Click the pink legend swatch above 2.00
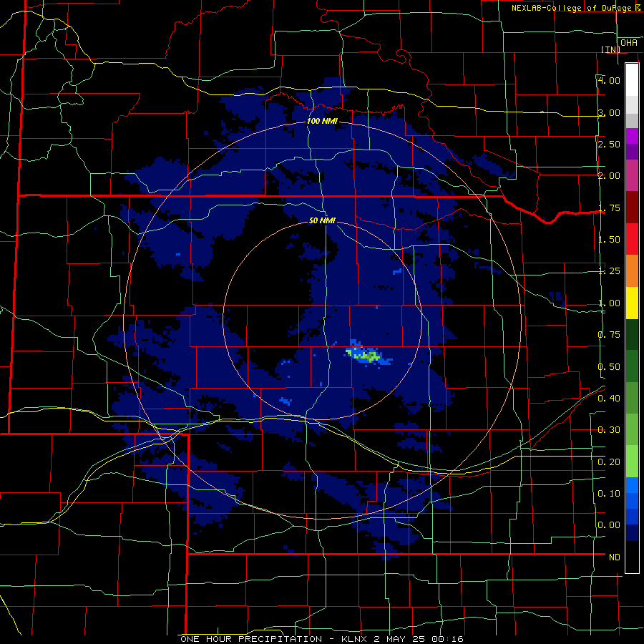The height and width of the screenshot is (644, 644). (632, 175)
